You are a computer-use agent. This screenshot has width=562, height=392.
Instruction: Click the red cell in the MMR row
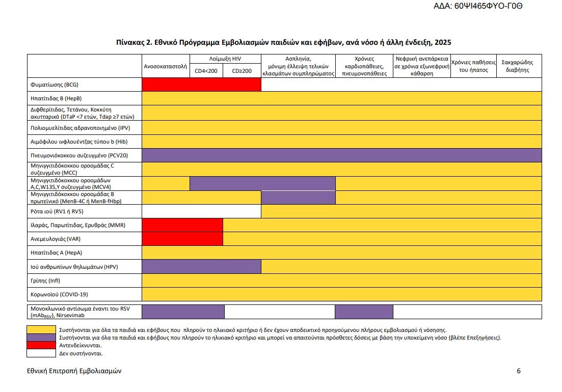click(x=182, y=225)
